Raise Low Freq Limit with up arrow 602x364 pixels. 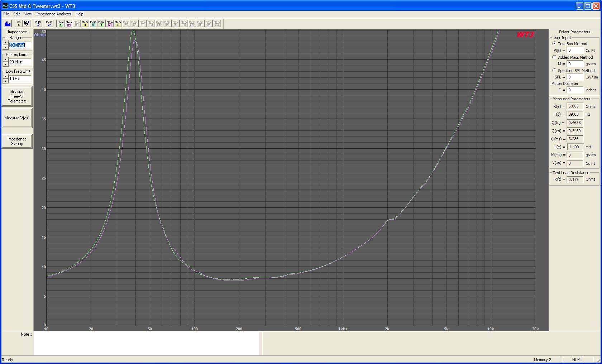tap(5, 77)
